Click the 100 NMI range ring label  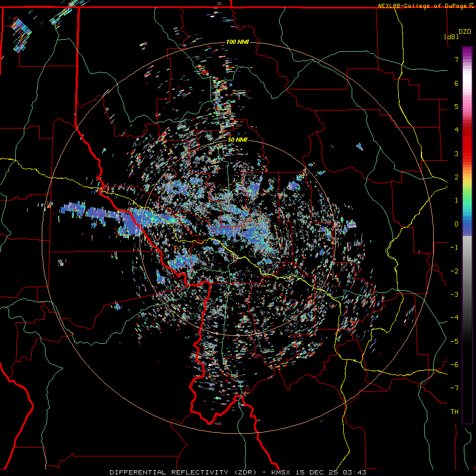click(x=237, y=42)
